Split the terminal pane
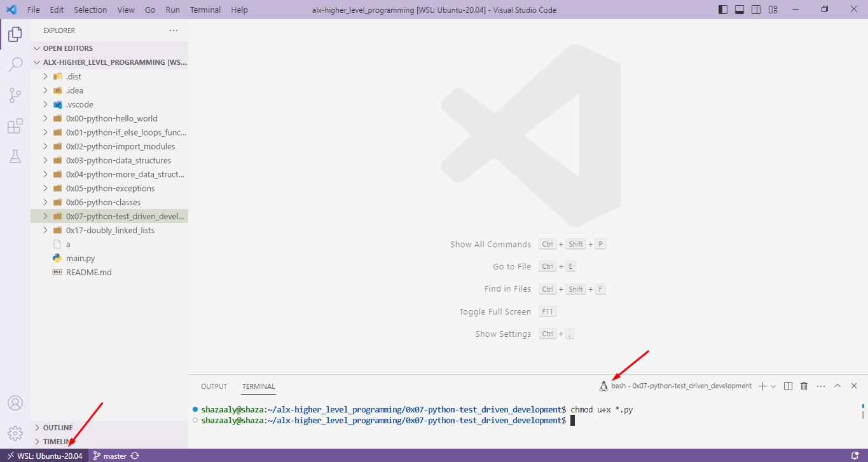Viewport: 868px width, 462px height. [788, 386]
